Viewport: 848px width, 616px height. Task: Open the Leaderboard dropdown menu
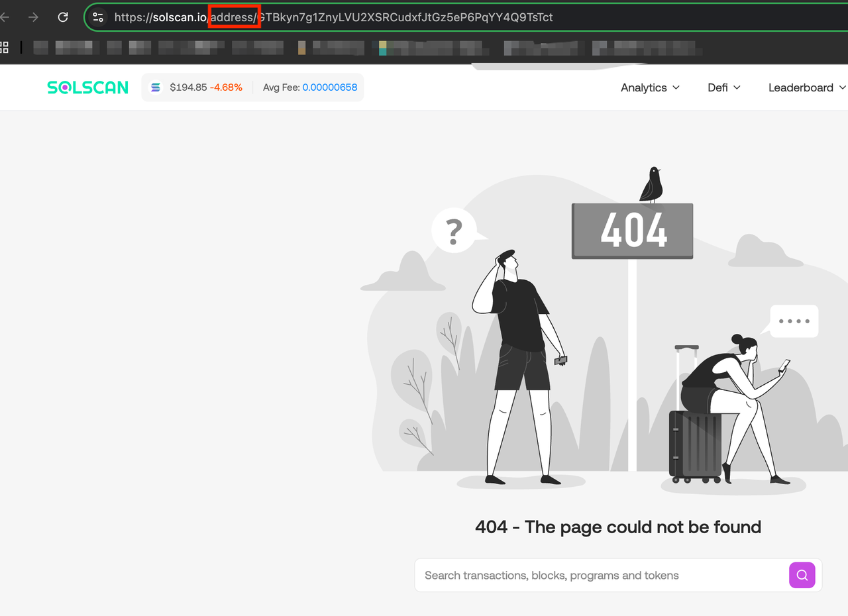806,87
